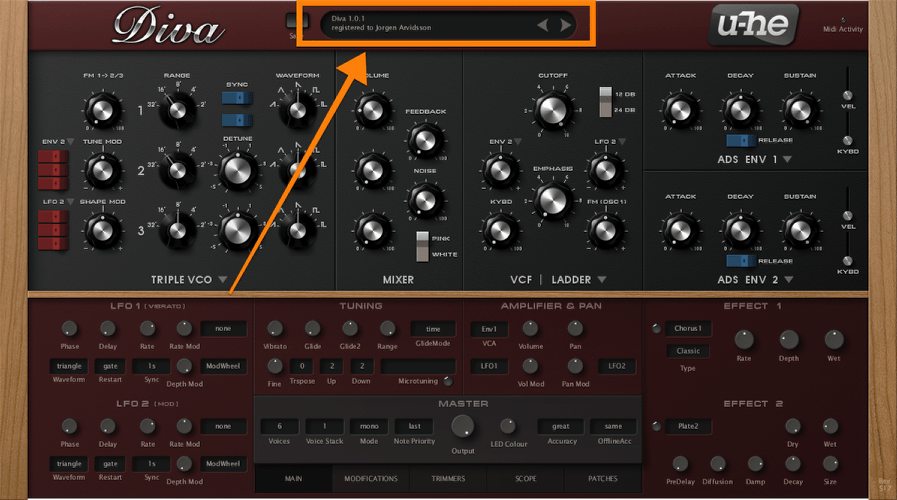897x500 pixels.
Task: Toggle the 12 dB / 24 dB filter switch
Action: point(604,101)
